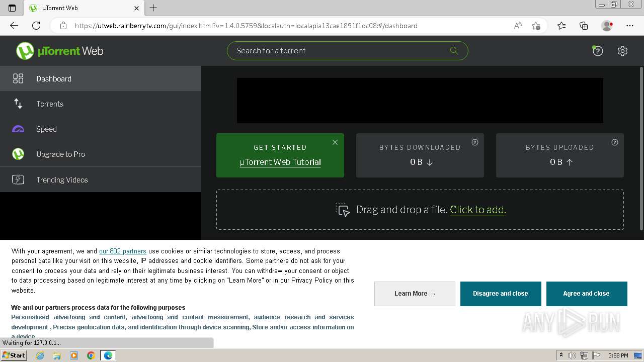The height and width of the screenshot is (362, 644).
Task: Open the help question mark icon
Action: point(598,51)
